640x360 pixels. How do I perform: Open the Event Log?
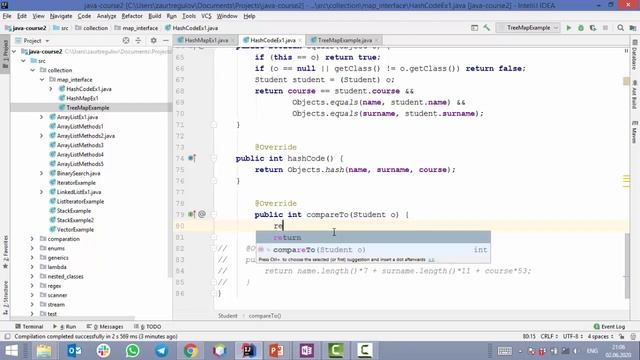[x=609, y=327]
